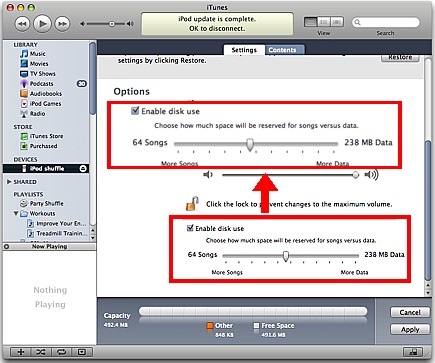Toggle shuffle playback button
435x363 pixels.
[x=41, y=352]
